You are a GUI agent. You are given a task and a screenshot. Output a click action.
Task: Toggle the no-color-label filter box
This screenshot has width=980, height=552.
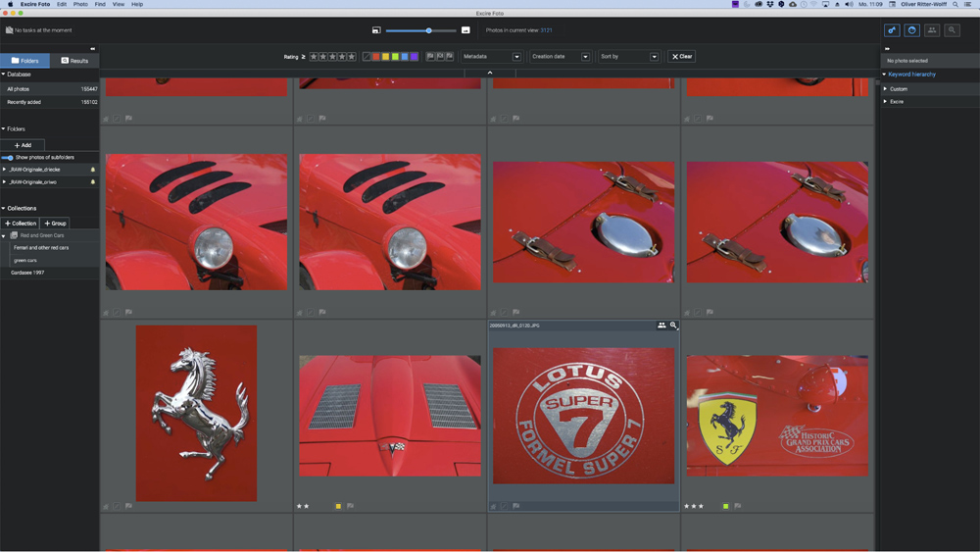click(x=367, y=57)
